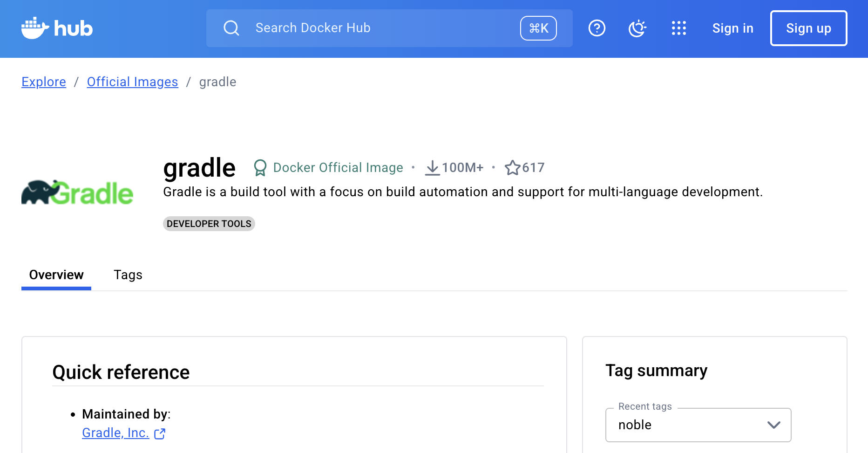Click external link icon next to Gradle, Inc.

coord(160,434)
